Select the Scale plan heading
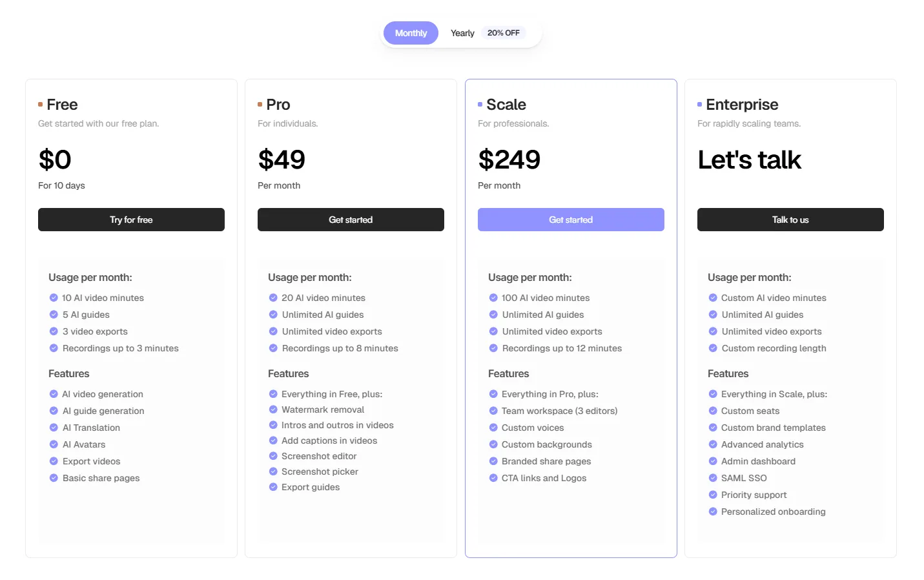Screen dimensions: 924x580 [506, 105]
